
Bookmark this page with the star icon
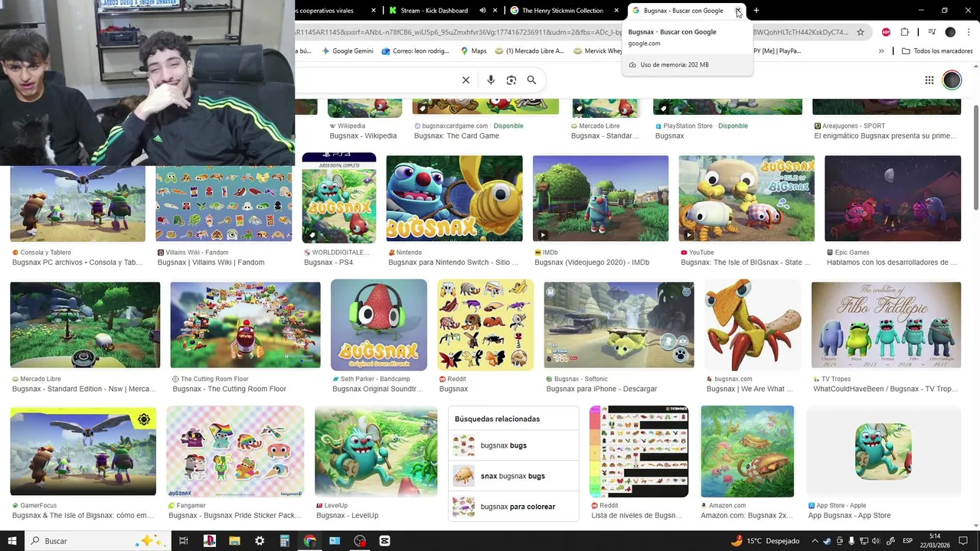click(861, 32)
